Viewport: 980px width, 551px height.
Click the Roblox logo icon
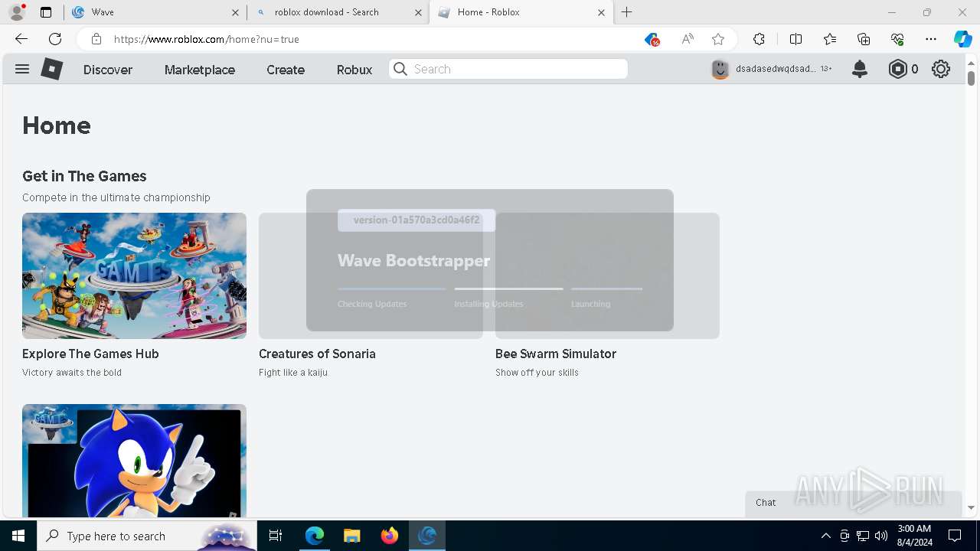tap(51, 69)
